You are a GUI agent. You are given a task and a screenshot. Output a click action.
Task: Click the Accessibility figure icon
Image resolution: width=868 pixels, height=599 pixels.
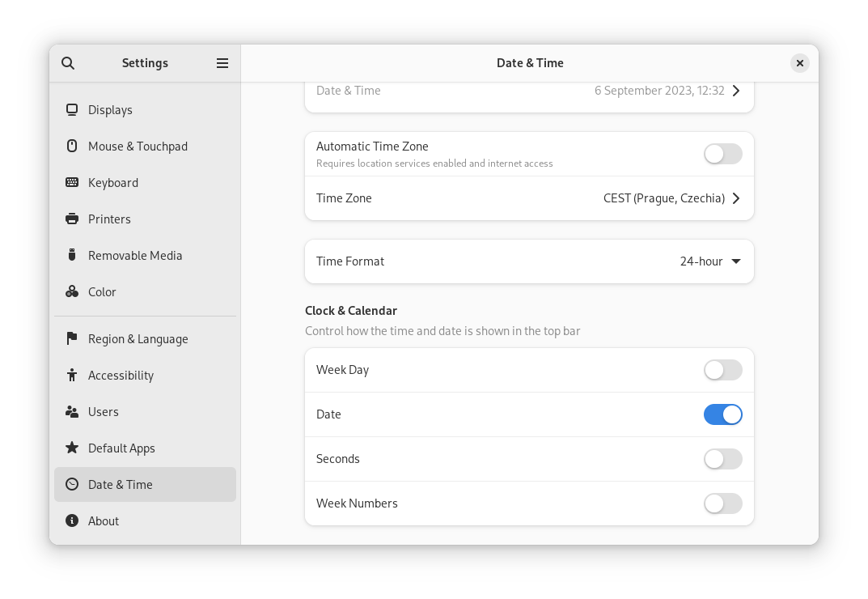point(72,376)
